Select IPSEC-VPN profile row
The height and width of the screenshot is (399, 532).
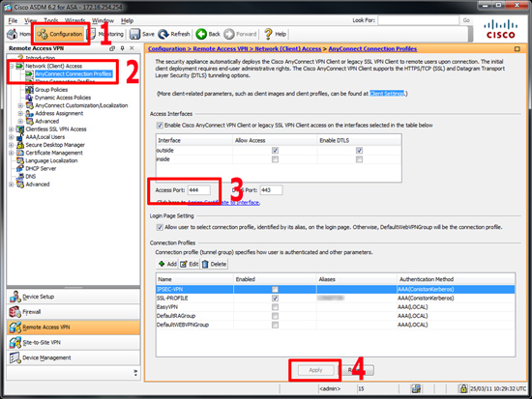336,290
